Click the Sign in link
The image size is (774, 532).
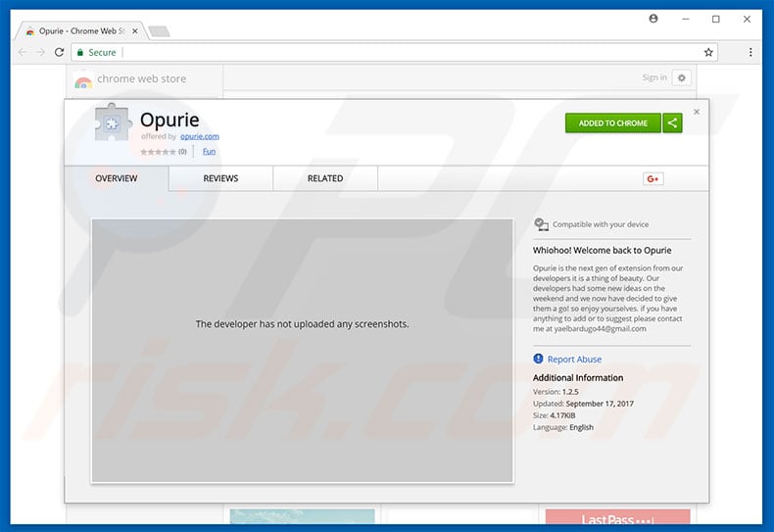(x=654, y=77)
